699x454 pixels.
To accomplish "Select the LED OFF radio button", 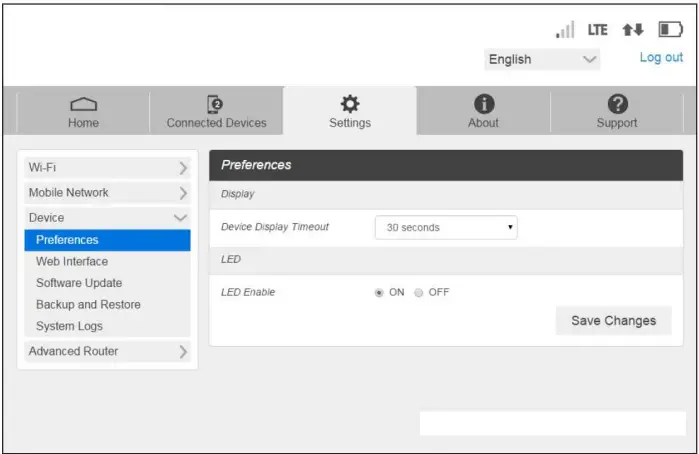I will pyautogui.click(x=419, y=292).
